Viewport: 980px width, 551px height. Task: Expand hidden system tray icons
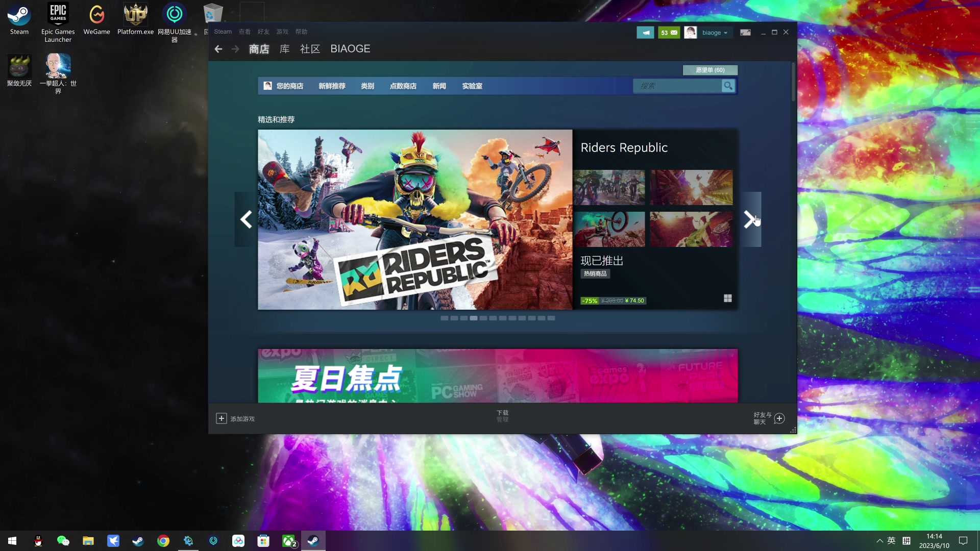click(879, 541)
